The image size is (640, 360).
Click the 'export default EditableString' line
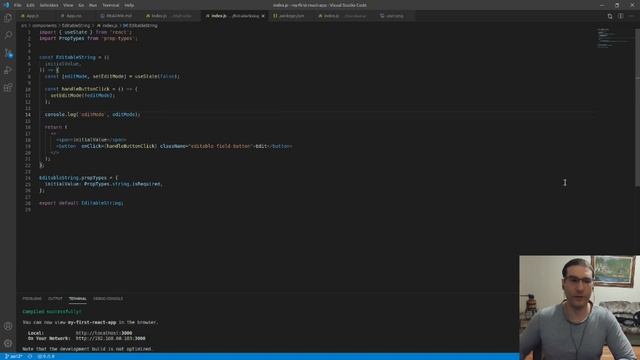tap(81, 203)
